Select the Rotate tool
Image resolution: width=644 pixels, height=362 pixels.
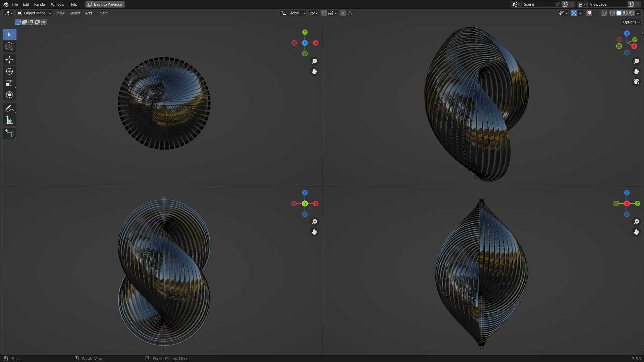pos(9,71)
